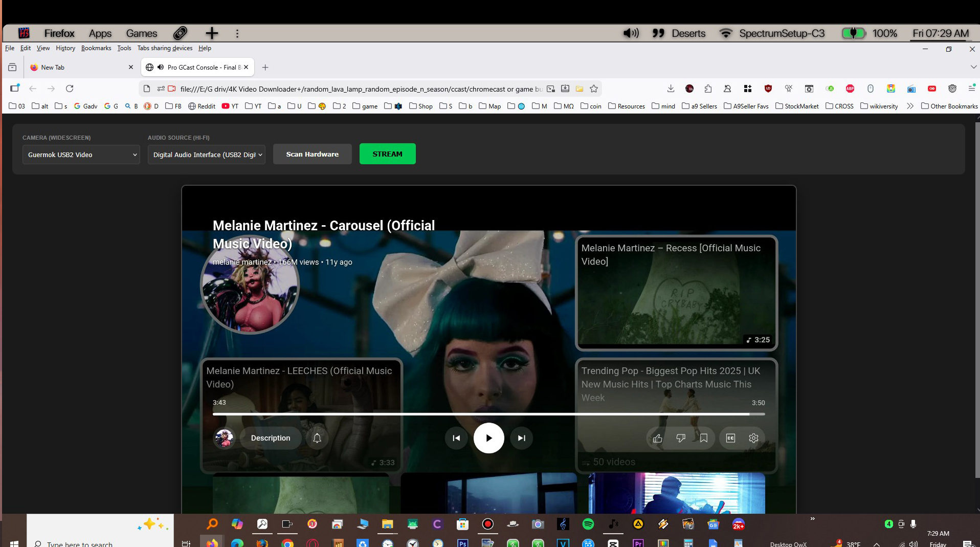
Task: Open player settings gear icon
Action: (753, 438)
